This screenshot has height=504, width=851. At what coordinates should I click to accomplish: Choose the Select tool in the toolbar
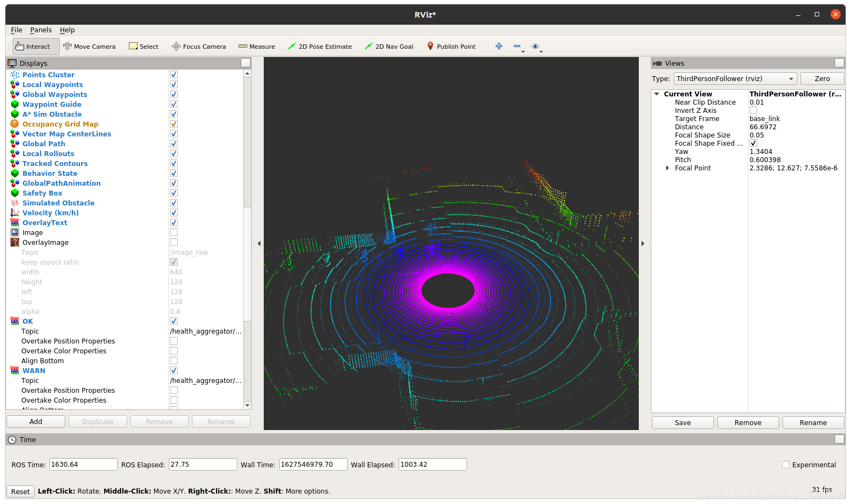coord(143,46)
